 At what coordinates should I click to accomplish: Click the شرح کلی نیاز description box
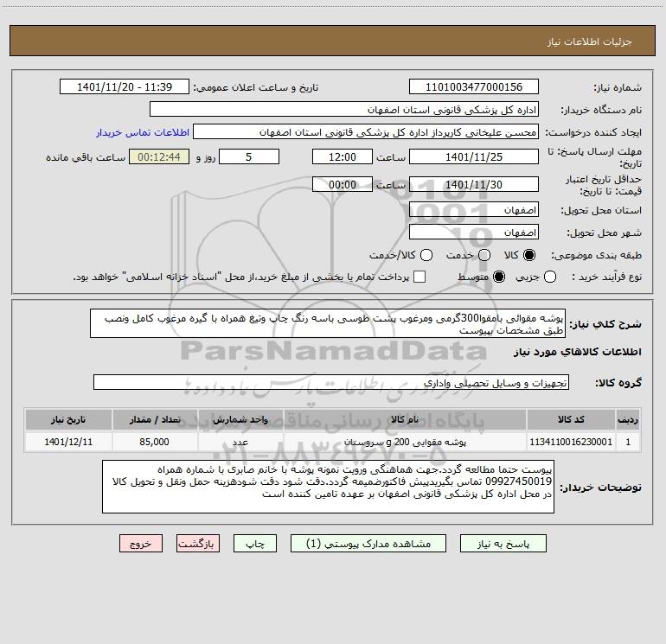click(328, 324)
